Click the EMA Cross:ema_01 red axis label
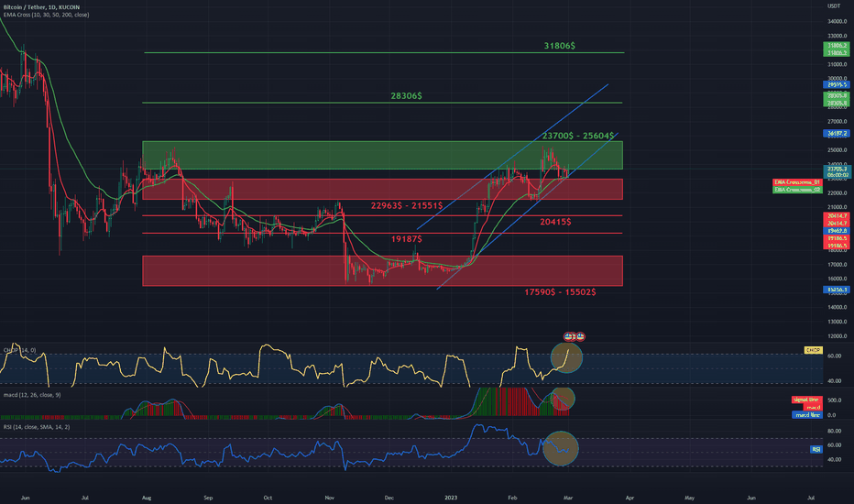 (797, 182)
